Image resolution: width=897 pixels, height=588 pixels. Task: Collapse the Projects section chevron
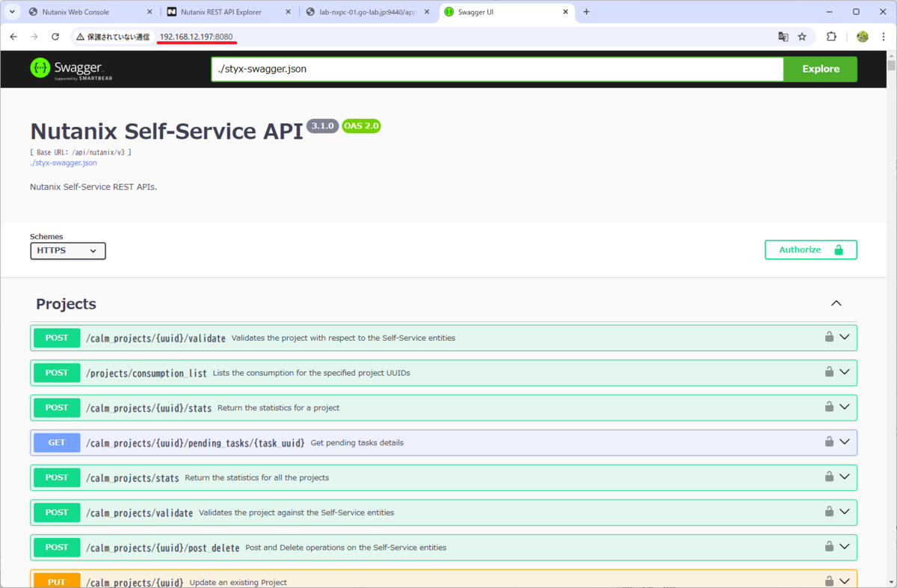pyautogui.click(x=836, y=303)
